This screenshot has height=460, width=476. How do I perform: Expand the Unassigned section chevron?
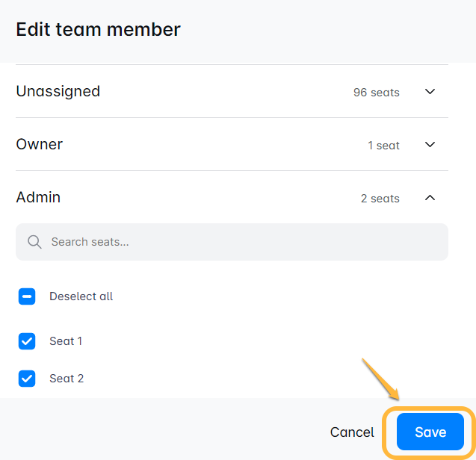click(x=430, y=92)
